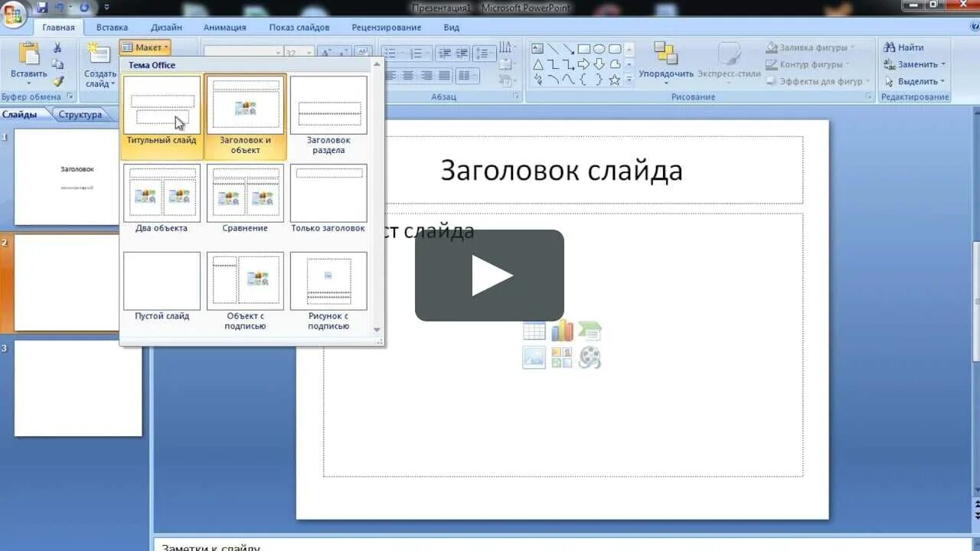Open the font size 32 dropdown
Viewport: 980px width, 551px height.
[309, 54]
